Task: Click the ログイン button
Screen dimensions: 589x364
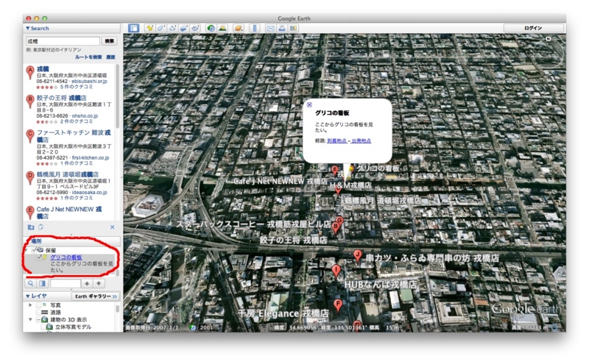Action: pyautogui.click(x=533, y=28)
